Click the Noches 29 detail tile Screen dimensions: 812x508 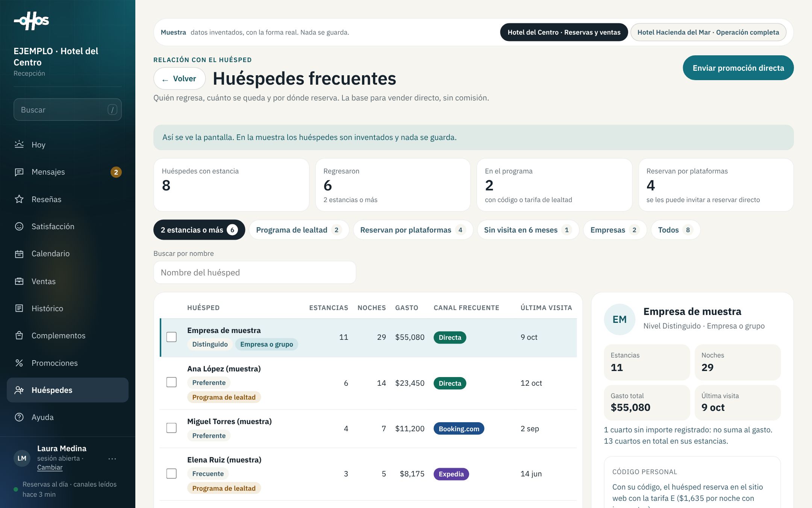click(738, 362)
